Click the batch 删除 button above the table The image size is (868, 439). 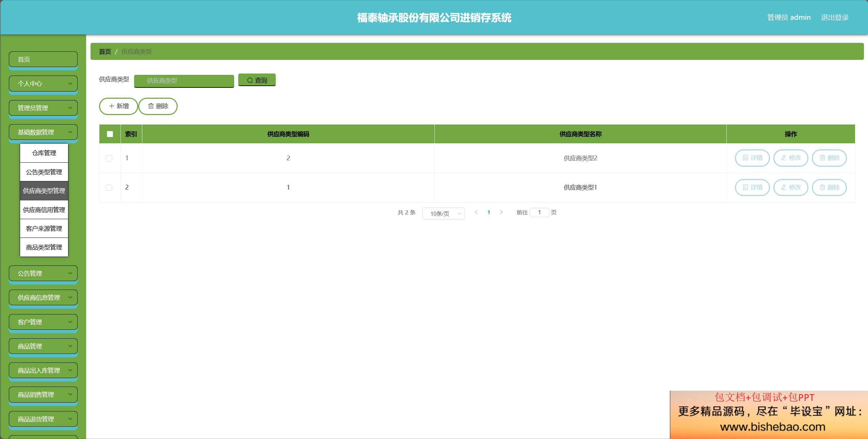click(x=158, y=106)
